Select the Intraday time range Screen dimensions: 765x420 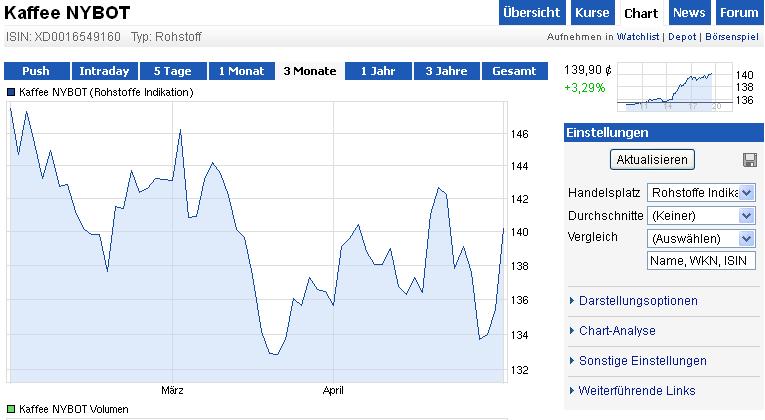tap(104, 71)
